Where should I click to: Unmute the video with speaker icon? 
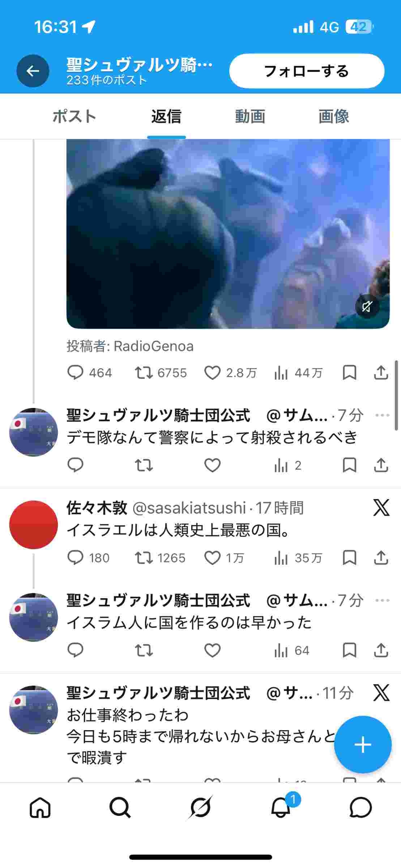point(367,307)
